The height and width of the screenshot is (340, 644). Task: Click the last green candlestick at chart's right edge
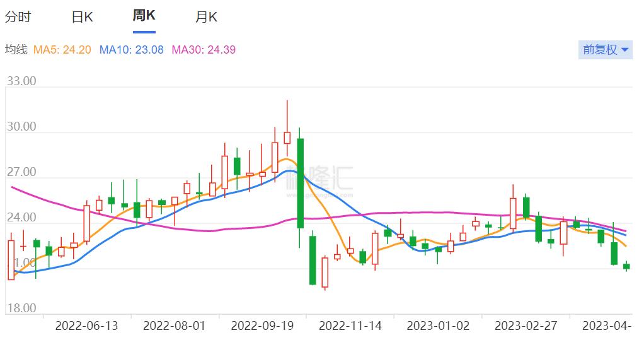click(626, 266)
